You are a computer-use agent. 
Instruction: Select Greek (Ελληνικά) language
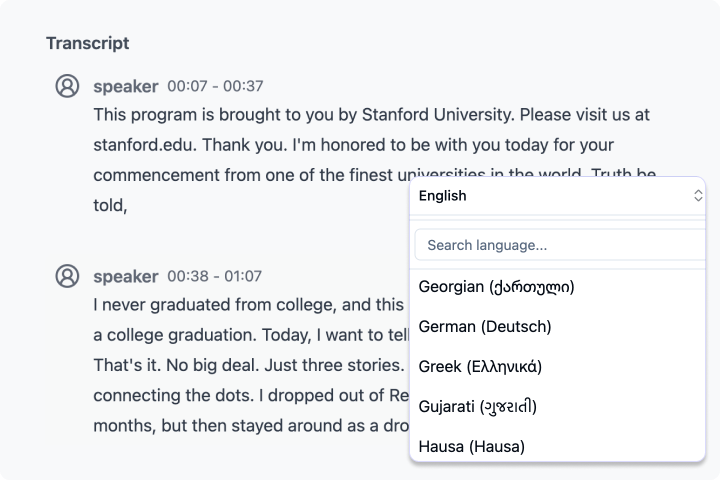click(480, 366)
